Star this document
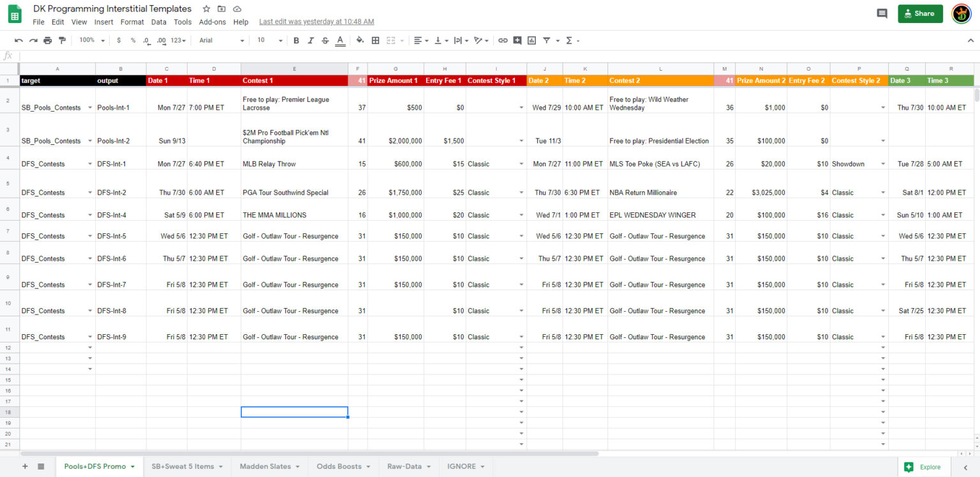This screenshot has height=477, width=980. (x=206, y=9)
